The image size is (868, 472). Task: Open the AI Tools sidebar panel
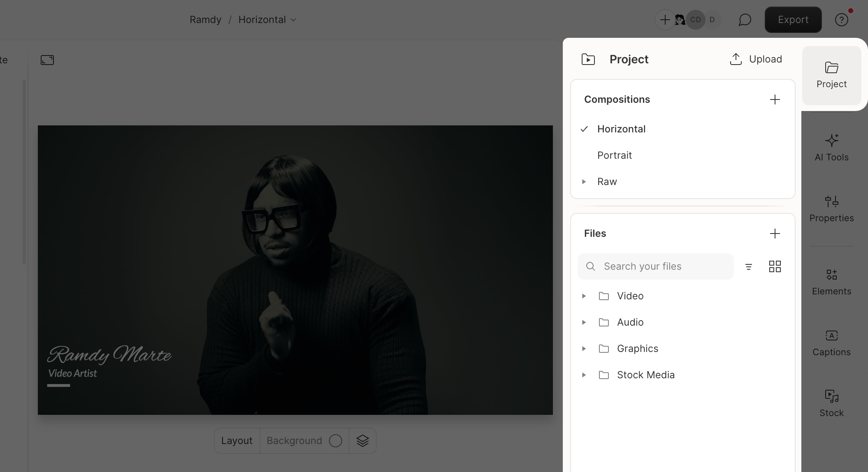click(831, 148)
